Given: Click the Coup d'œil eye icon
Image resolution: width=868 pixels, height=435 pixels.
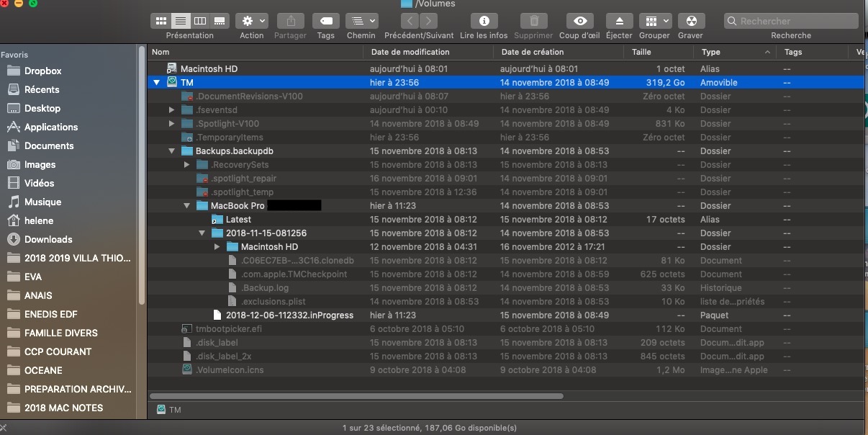Looking at the screenshot, I should pos(579,21).
